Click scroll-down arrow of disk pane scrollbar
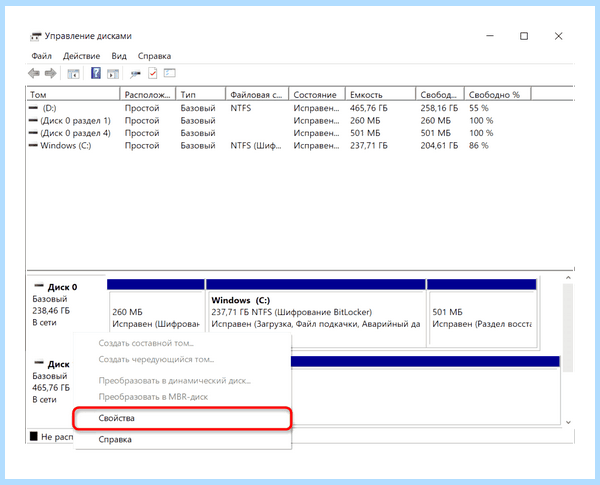Image resolution: width=600 pixels, height=485 pixels. tap(568, 422)
